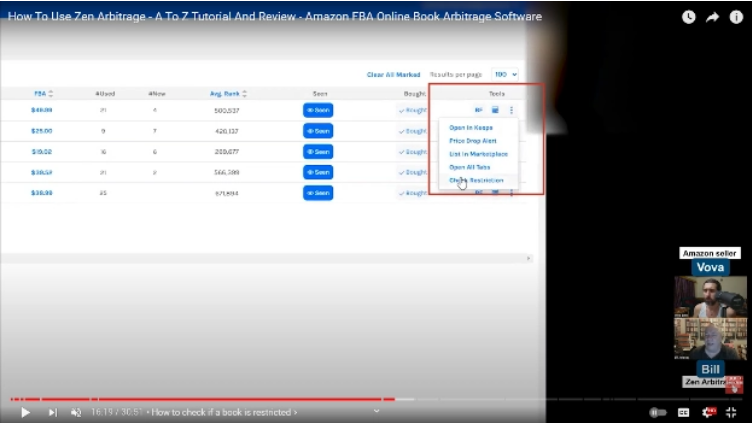Choose Open All Tabs from the menu
Image resolution: width=752 pixels, height=423 pixels.
(470, 167)
